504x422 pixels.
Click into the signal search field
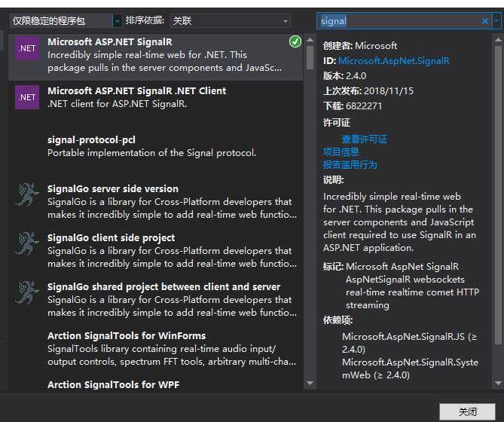click(x=399, y=21)
